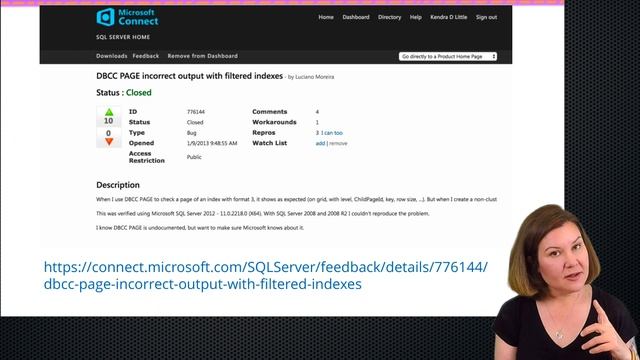The width and height of the screenshot is (640, 360).
Task: Downvote with the red down arrow
Action: pos(109,142)
